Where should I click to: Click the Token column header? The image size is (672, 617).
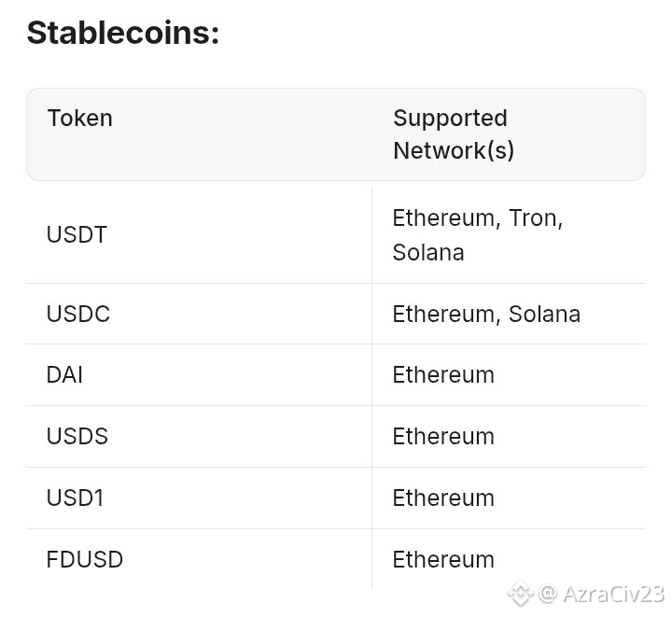[x=80, y=119]
